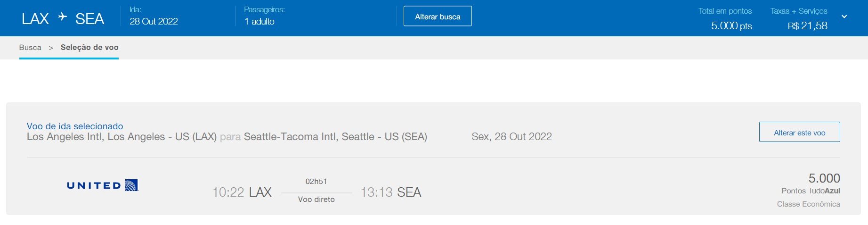This screenshot has width=868, height=225.
Task: Click the Classe Econômica fare class text
Action: pyautogui.click(x=808, y=204)
